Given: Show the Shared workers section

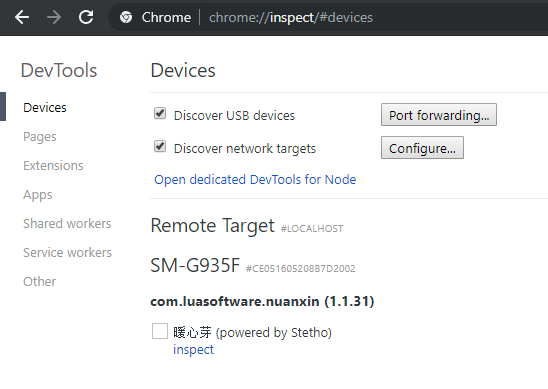Looking at the screenshot, I should coord(67,224).
